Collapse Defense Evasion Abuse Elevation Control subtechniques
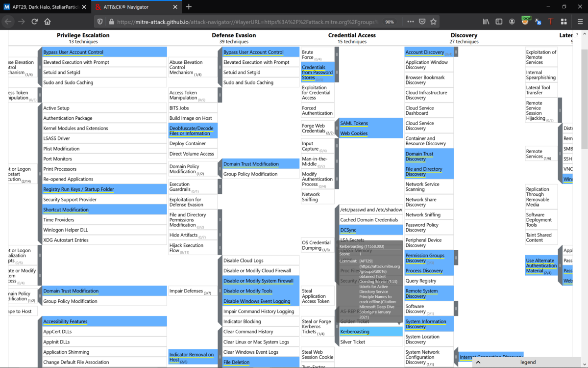 click(220, 67)
